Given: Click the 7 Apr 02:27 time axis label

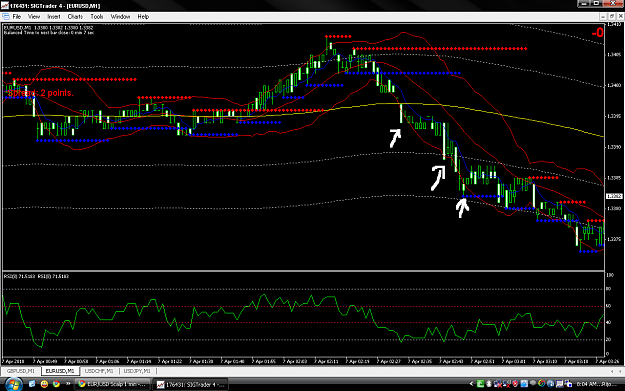Looking at the screenshot, I should click(389, 362).
